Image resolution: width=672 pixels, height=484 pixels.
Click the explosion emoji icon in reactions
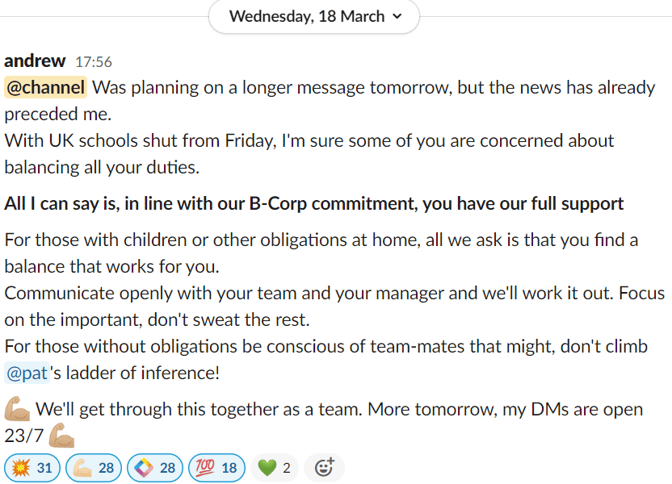(x=21, y=468)
